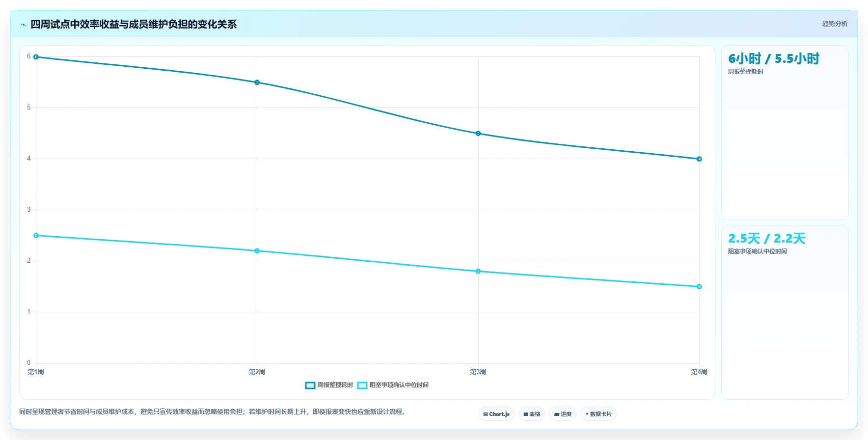The height and width of the screenshot is (440, 868).
Task: Toggle the 阻塞事项确认中位时间 legend color box
Action: [362, 385]
